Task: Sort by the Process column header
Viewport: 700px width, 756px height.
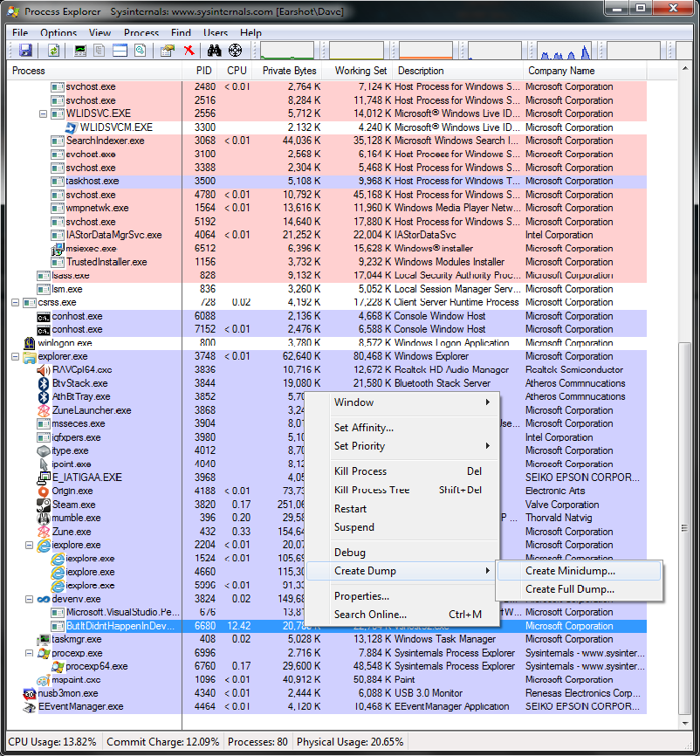Action: point(94,71)
